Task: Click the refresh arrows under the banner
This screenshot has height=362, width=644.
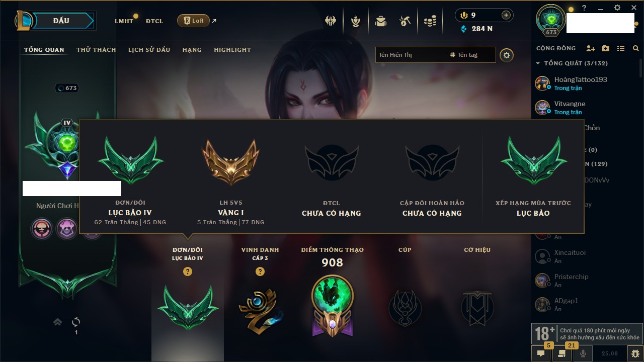Action: tap(76, 322)
